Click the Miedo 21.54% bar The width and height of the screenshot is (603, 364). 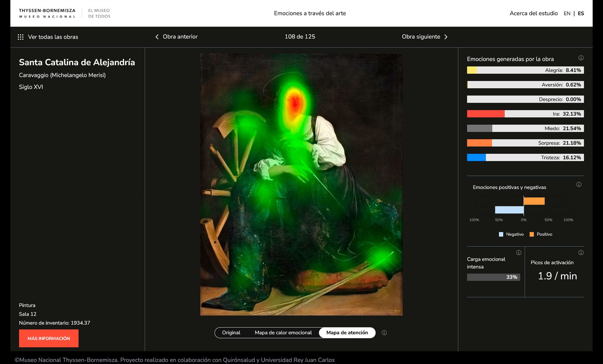(525, 128)
